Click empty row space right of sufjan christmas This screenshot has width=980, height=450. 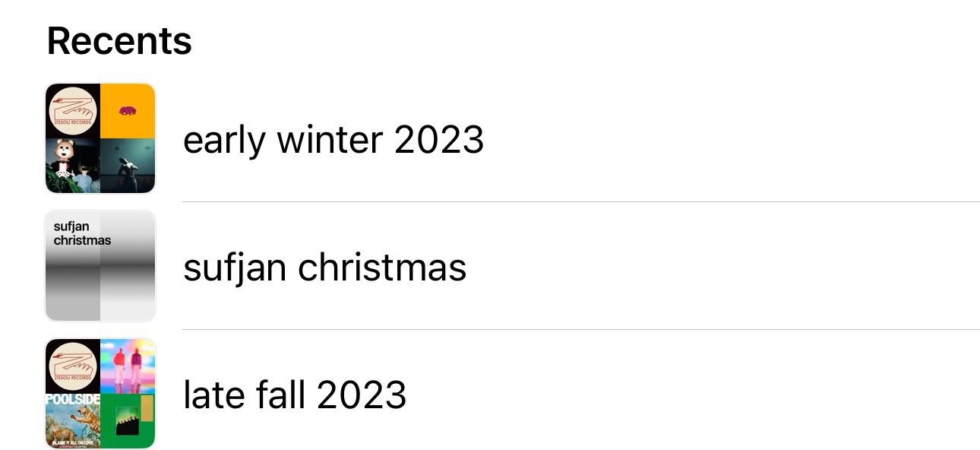(x=722, y=268)
